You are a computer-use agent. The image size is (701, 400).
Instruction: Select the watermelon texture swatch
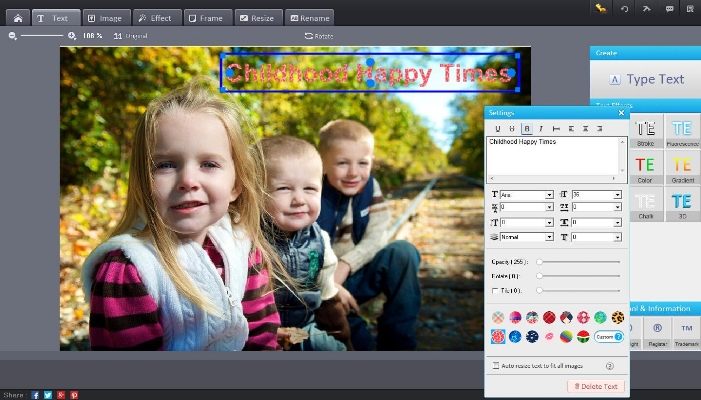click(x=583, y=337)
